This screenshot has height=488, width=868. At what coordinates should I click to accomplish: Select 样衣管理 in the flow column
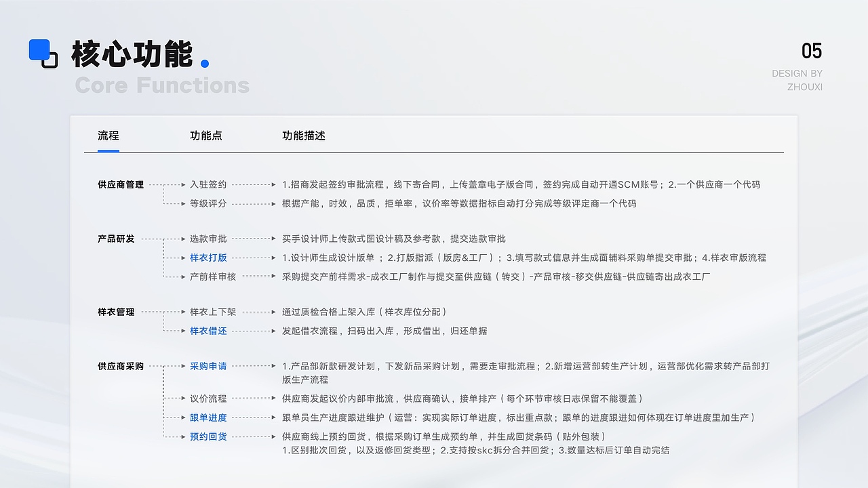[116, 312]
